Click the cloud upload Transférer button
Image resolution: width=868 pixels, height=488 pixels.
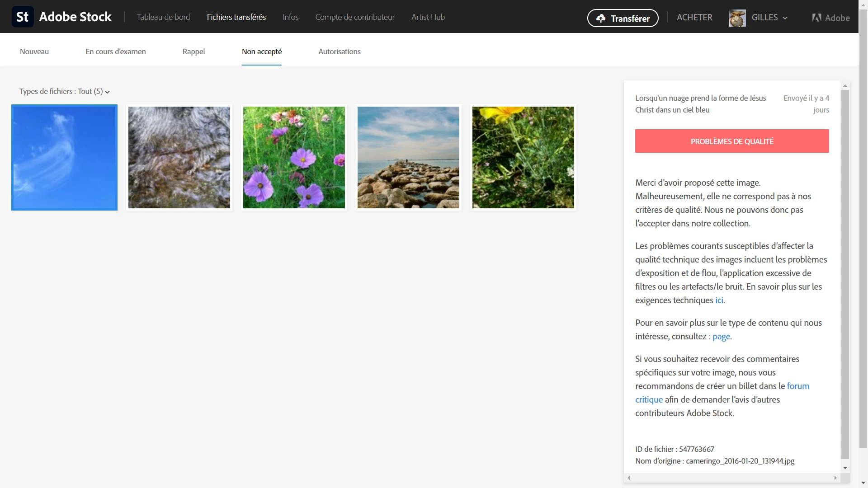click(623, 19)
